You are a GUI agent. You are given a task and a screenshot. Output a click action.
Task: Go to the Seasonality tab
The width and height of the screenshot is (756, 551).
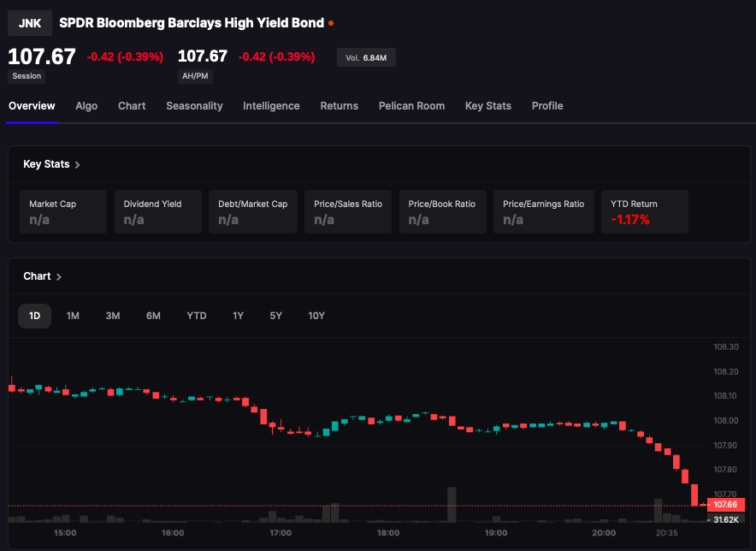pyautogui.click(x=194, y=106)
